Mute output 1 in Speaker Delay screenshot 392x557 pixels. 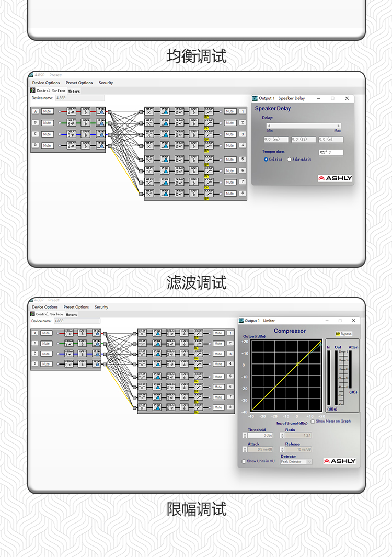[x=230, y=111]
